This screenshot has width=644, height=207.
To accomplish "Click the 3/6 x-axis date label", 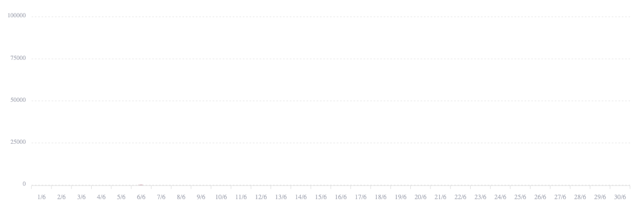I will [81, 197].
